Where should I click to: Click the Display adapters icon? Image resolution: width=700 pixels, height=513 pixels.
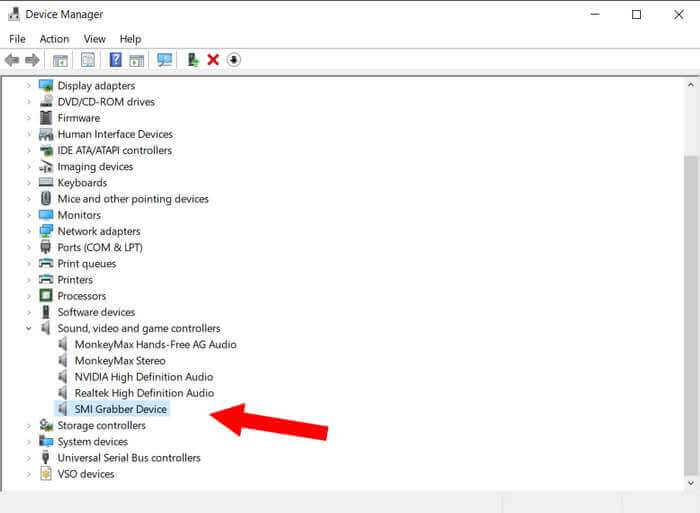[x=46, y=85]
